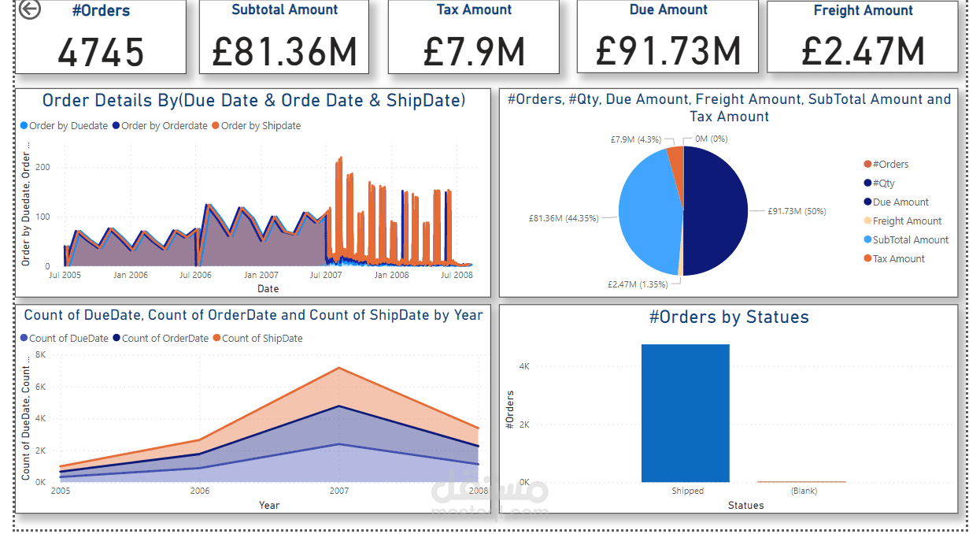Viewport: 980px width, 534px height.
Task: Click the Year axis title
Action: [x=268, y=506]
